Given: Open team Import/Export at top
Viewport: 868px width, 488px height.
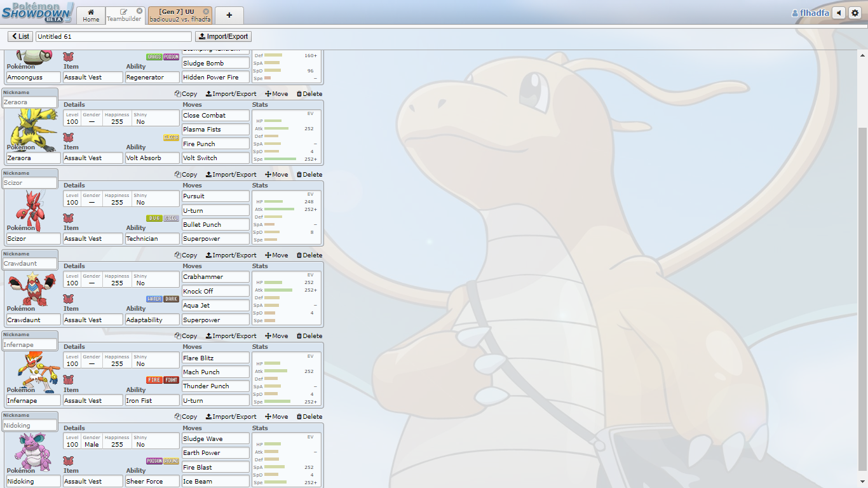Looking at the screenshot, I should pyautogui.click(x=223, y=37).
